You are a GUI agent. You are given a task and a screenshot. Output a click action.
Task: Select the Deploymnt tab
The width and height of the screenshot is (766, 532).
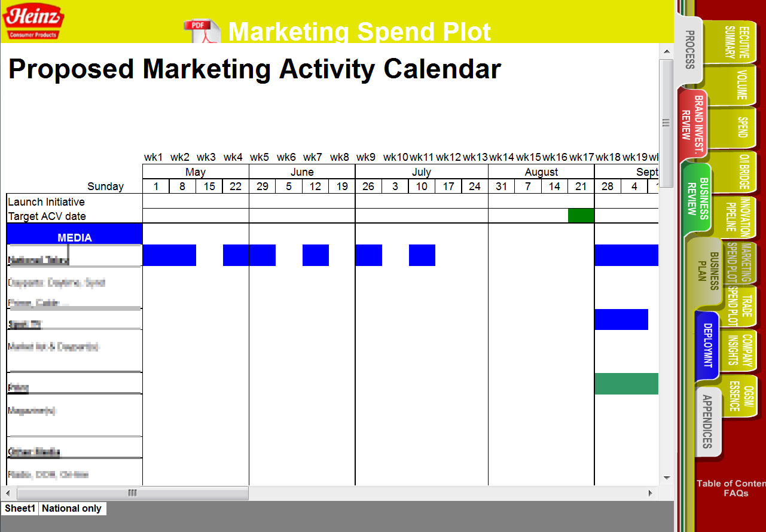coord(707,346)
